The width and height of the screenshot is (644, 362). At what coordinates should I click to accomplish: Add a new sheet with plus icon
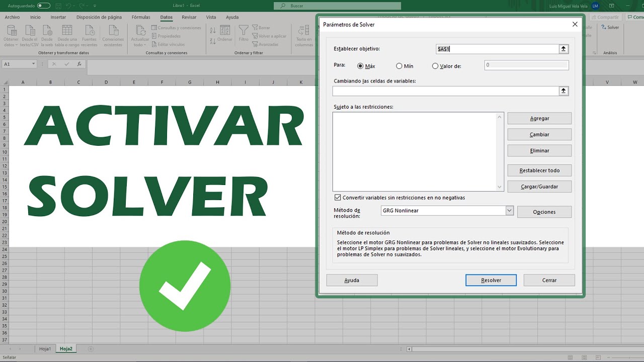point(91,348)
